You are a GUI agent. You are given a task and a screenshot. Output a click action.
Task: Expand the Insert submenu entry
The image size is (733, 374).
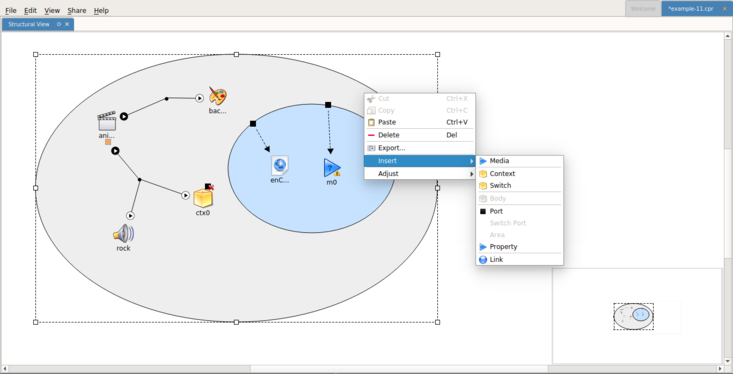[419, 161]
